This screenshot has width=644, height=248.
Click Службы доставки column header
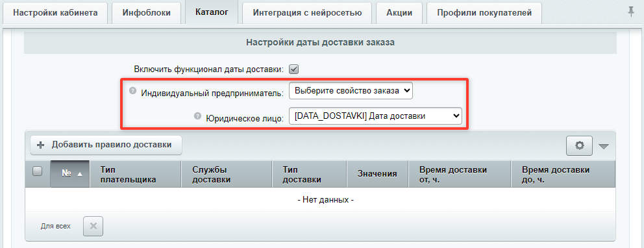click(x=227, y=174)
